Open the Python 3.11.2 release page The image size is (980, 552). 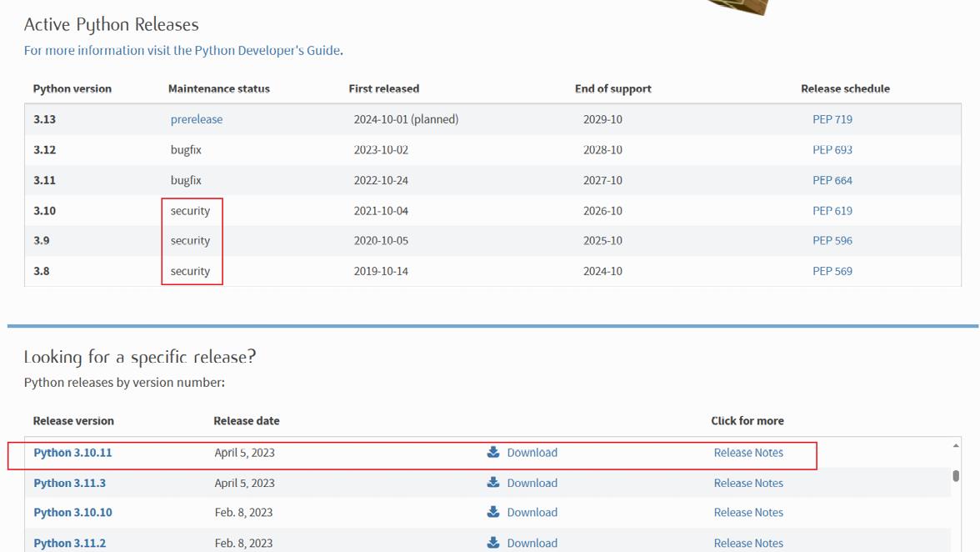pyautogui.click(x=69, y=544)
